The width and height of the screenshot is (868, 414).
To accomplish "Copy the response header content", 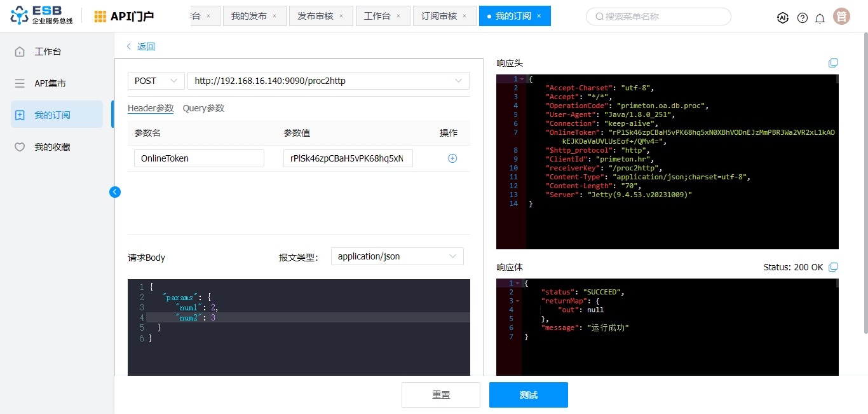I will click(x=833, y=63).
